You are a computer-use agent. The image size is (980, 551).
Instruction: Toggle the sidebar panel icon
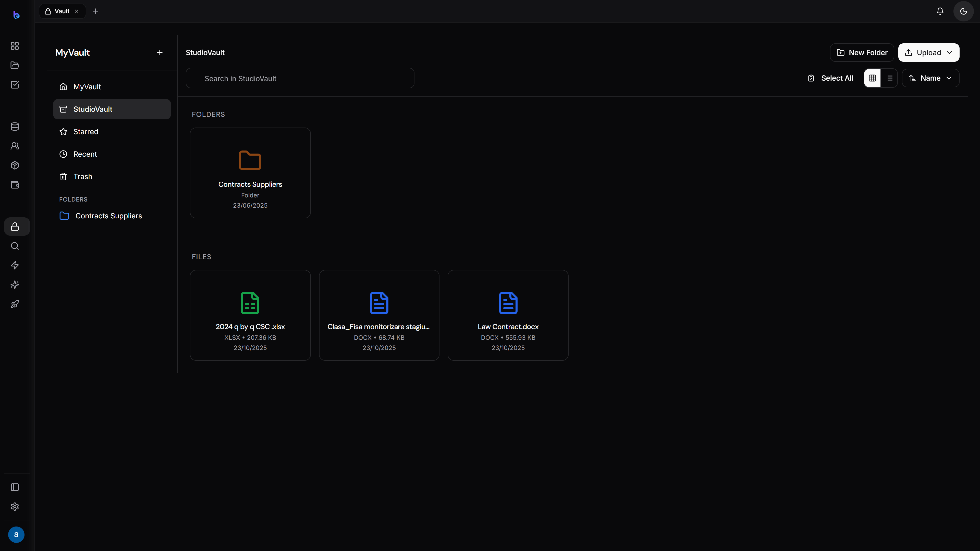click(x=15, y=487)
